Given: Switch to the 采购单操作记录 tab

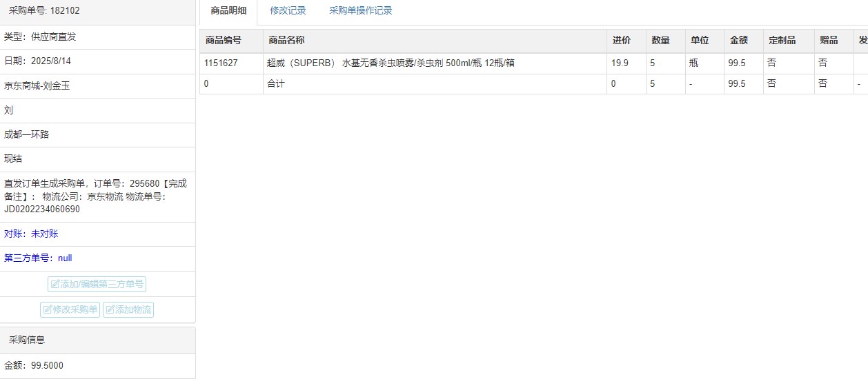Looking at the screenshot, I should pyautogui.click(x=360, y=11).
